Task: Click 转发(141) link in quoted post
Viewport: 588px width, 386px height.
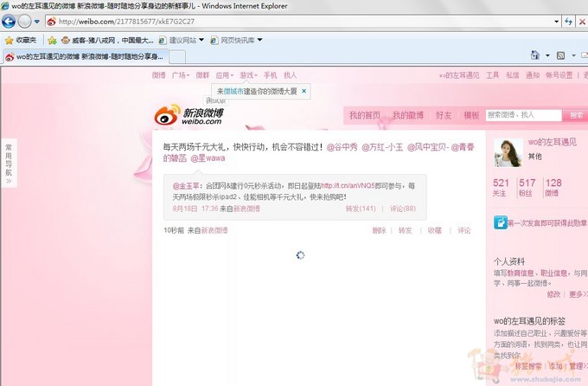Action: pyautogui.click(x=361, y=209)
